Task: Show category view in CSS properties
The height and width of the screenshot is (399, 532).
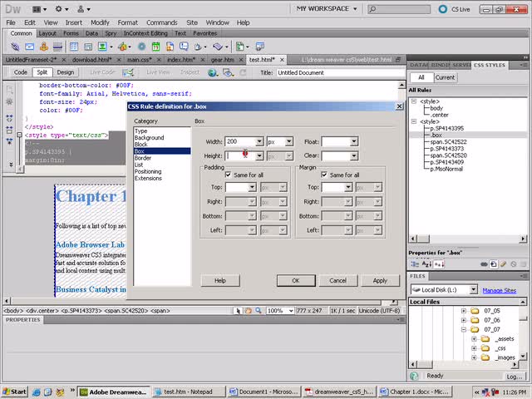Action: (x=415, y=264)
